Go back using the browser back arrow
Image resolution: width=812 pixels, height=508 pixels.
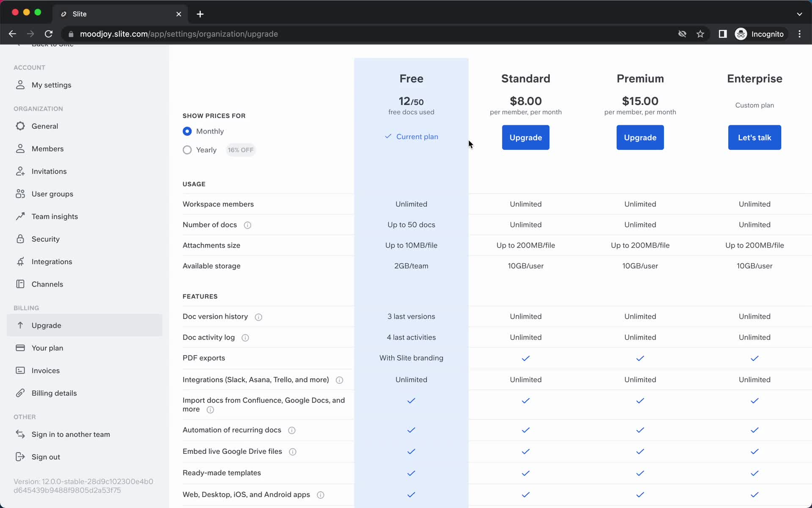[x=12, y=34]
